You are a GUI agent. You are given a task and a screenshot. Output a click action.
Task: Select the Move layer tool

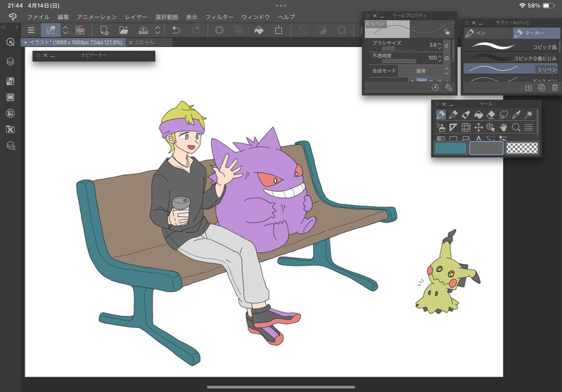point(478,127)
